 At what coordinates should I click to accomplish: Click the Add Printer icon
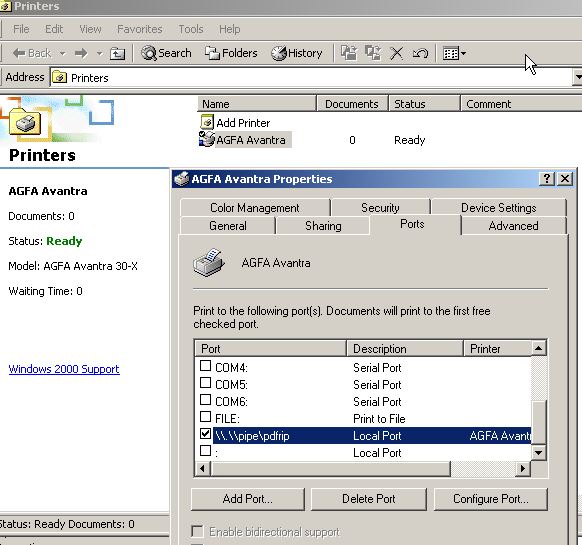pyautogui.click(x=207, y=122)
